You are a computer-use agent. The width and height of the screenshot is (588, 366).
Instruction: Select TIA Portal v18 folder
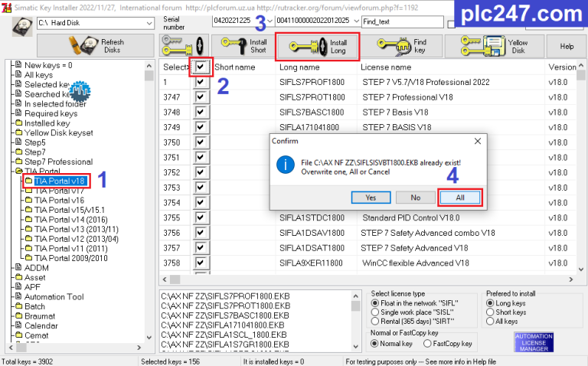pos(59,181)
